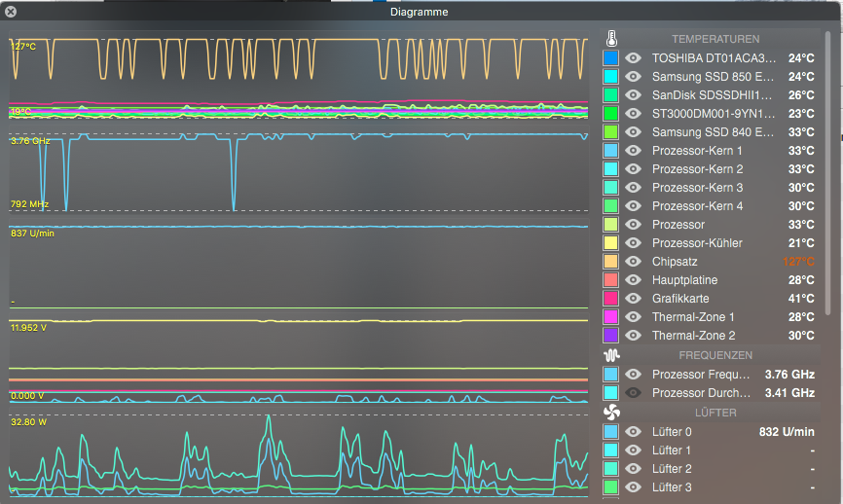Click the 11.952 V voltage chart label
Screen dimensions: 843x504
point(28,328)
